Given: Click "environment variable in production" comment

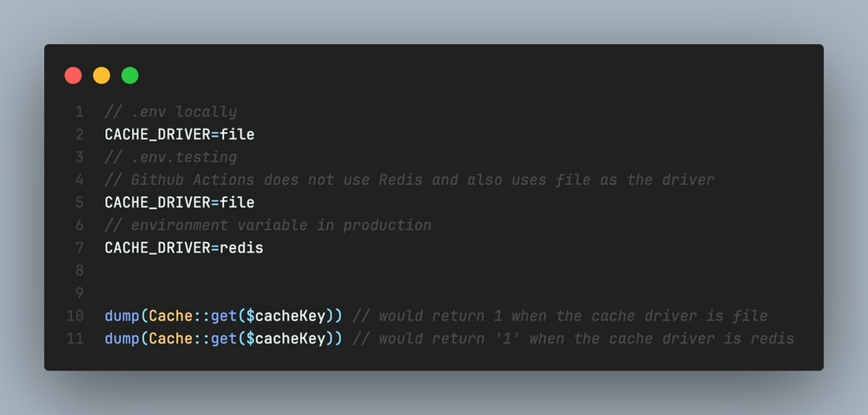Looking at the screenshot, I should click(x=267, y=225).
